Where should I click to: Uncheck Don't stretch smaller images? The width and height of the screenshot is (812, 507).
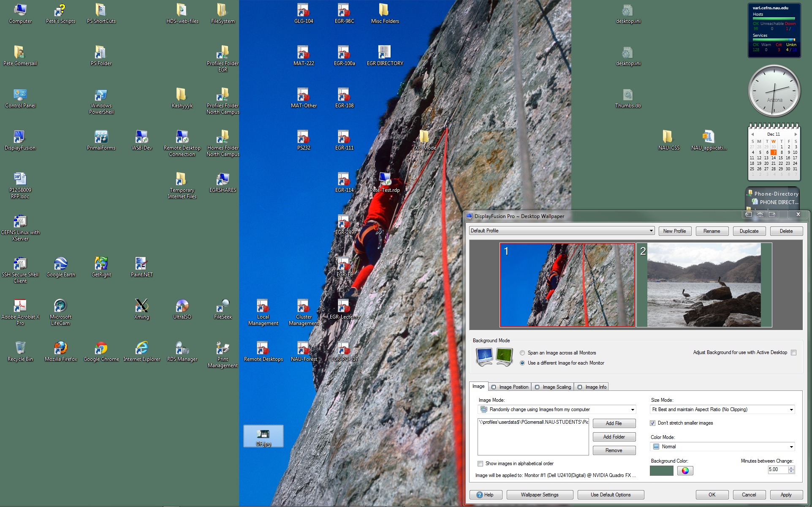click(653, 423)
